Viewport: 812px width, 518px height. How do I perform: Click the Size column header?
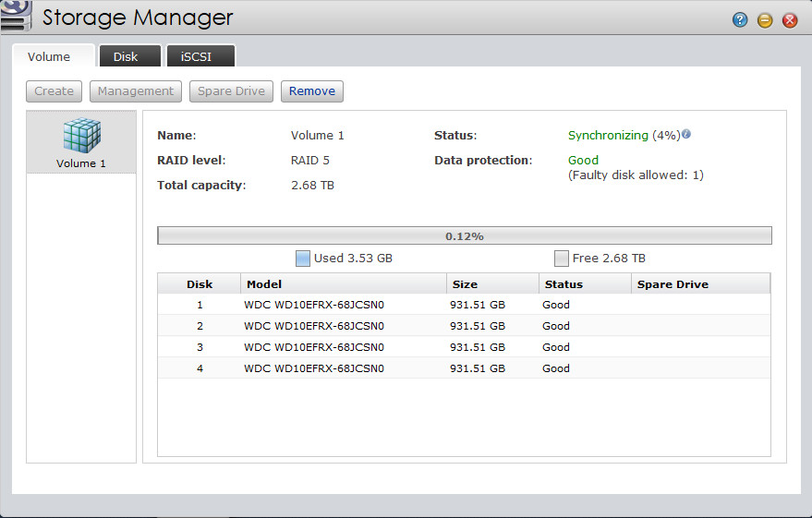(492, 284)
